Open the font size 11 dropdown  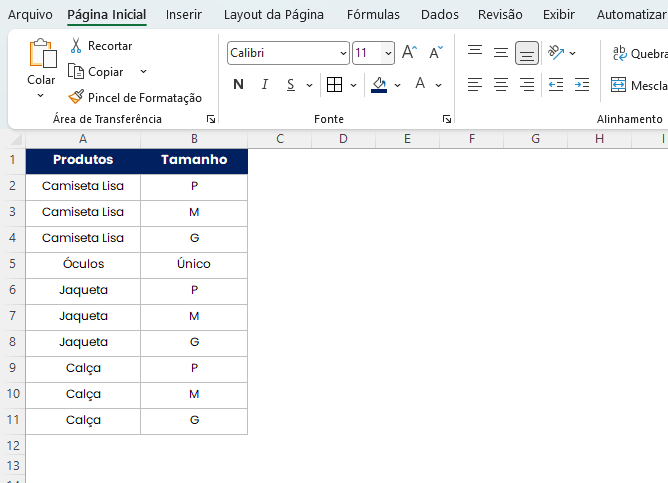(x=388, y=53)
